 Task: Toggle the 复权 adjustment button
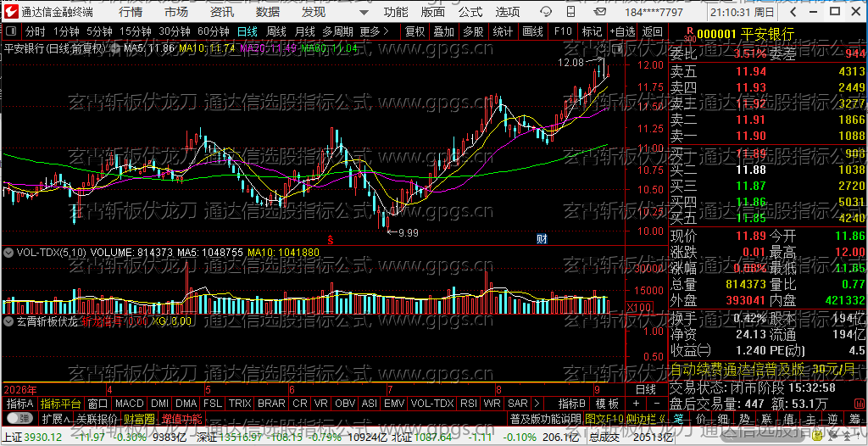tap(415, 31)
